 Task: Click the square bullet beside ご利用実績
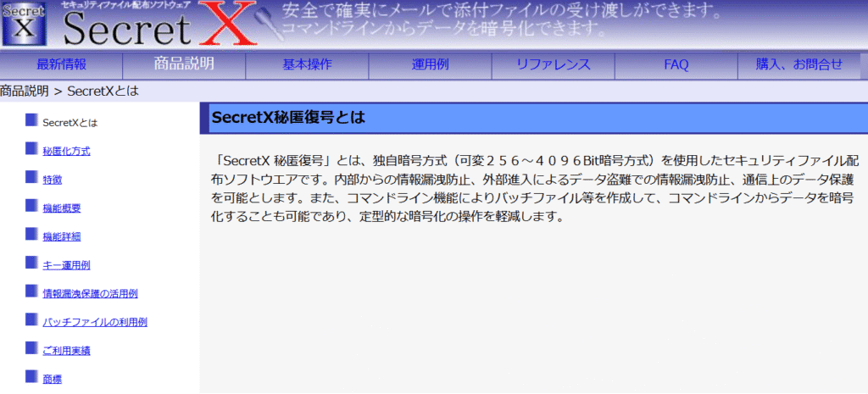[31, 347]
